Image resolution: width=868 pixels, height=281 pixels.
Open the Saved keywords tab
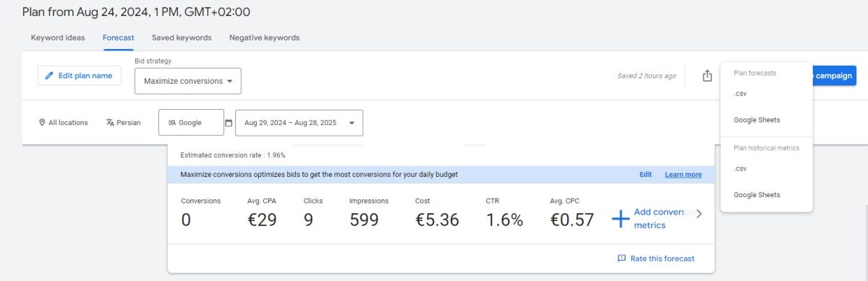182,38
